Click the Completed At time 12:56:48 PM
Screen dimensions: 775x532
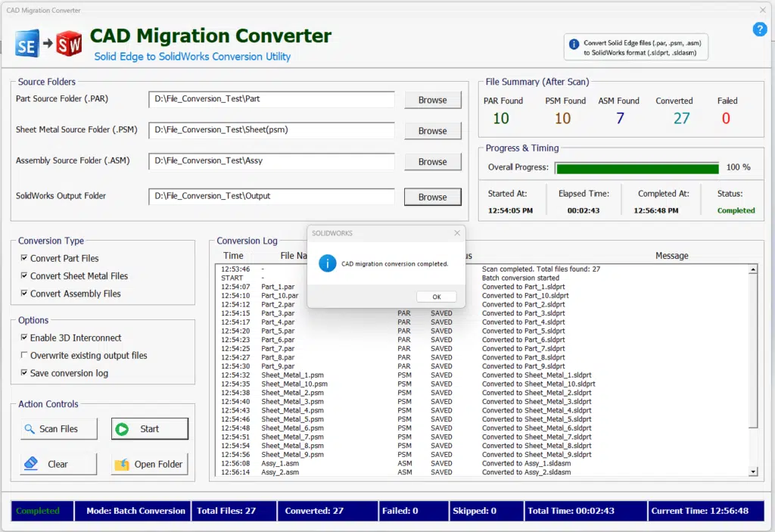pos(656,210)
